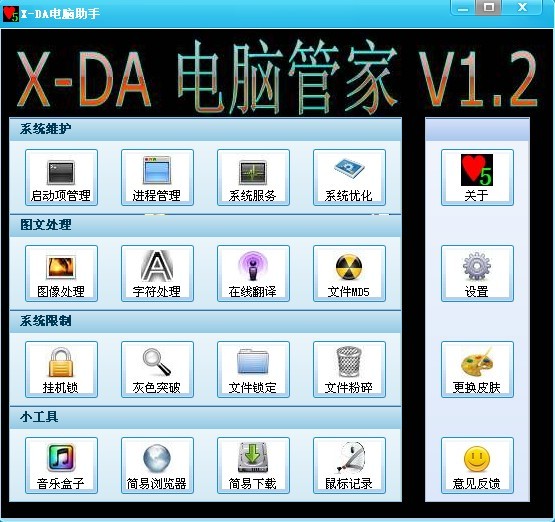Open 设置 settings gear

coord(477,273)
